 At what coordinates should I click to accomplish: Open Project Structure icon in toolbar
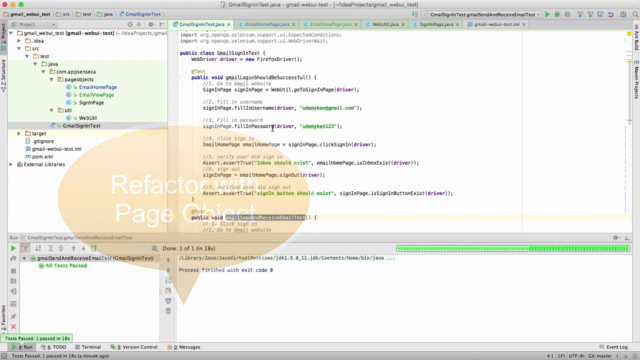(623, 14)
